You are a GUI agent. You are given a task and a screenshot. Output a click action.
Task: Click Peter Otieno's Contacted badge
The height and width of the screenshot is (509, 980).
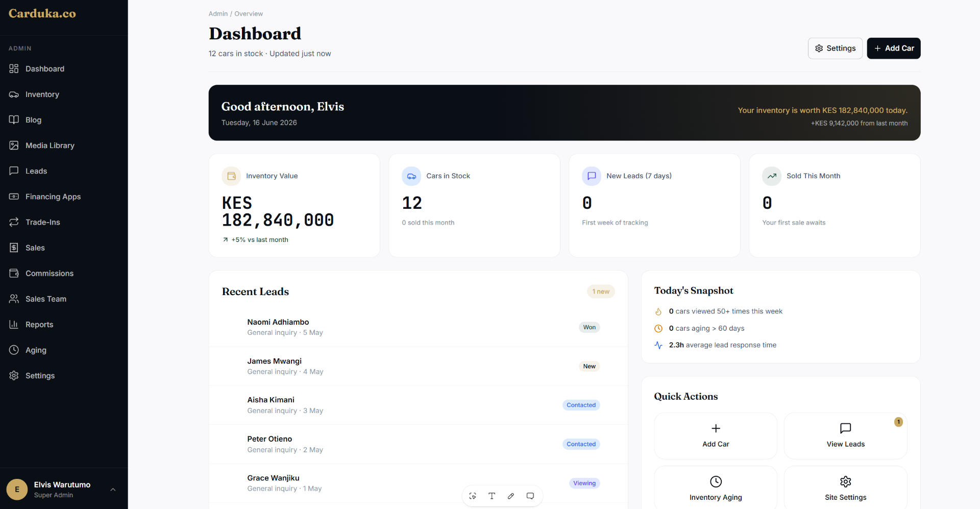click(x=581, y=444)
